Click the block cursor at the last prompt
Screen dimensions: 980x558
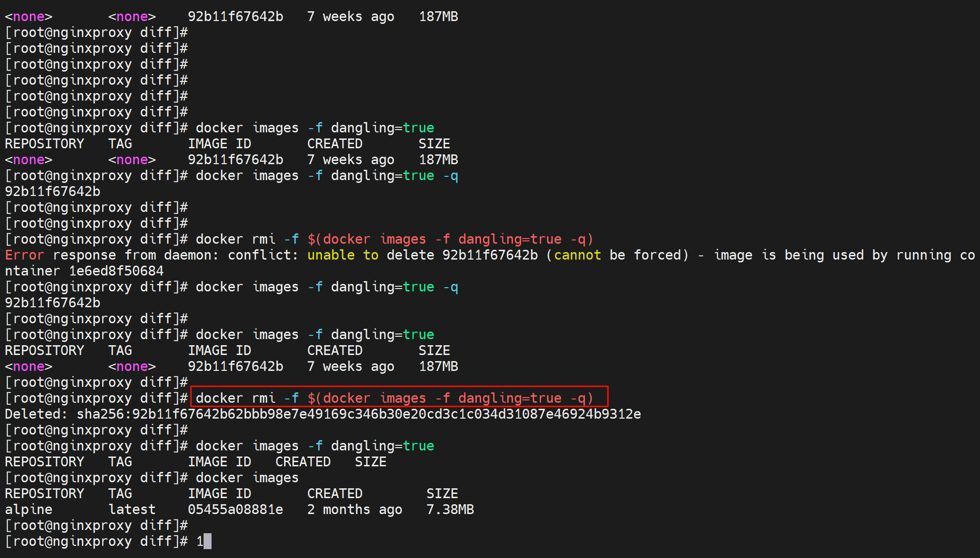pos(207,541)
